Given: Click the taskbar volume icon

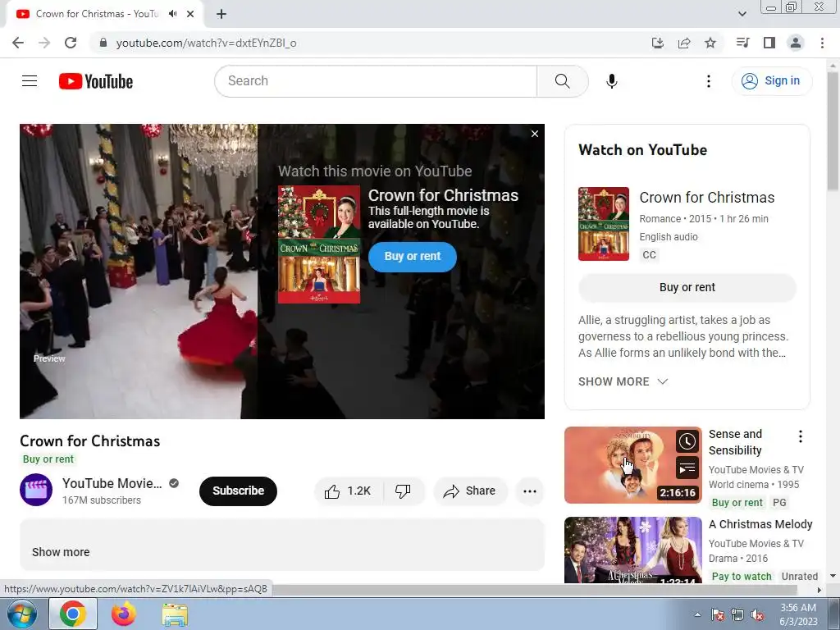Looking at the screenshot, I should (x=757, y=614).
